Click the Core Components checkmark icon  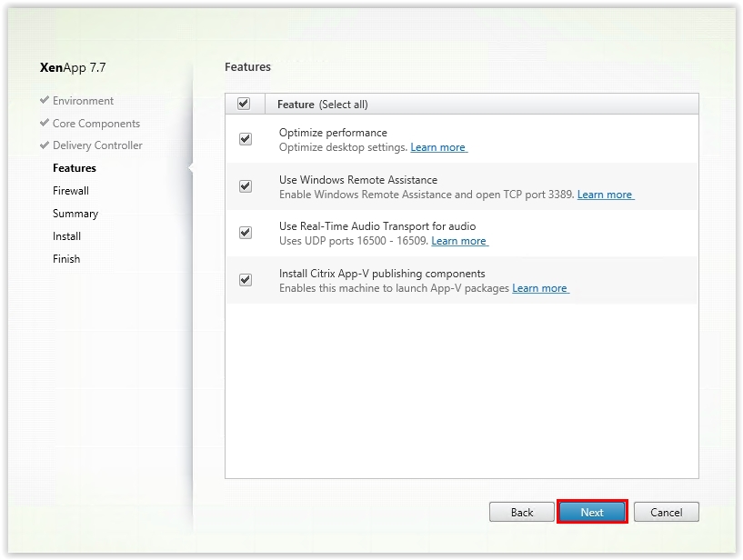click(x=45, y=123)
